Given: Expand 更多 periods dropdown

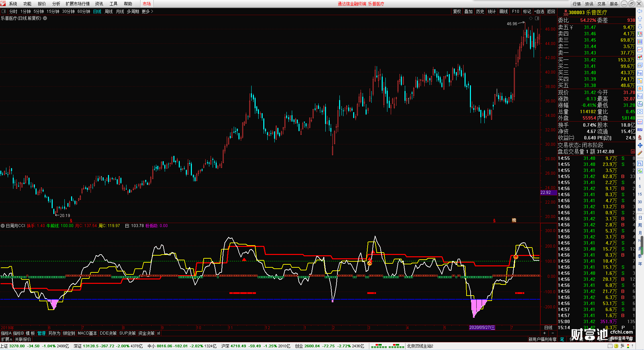Looking at the screenshot, I should coord(147,11).
